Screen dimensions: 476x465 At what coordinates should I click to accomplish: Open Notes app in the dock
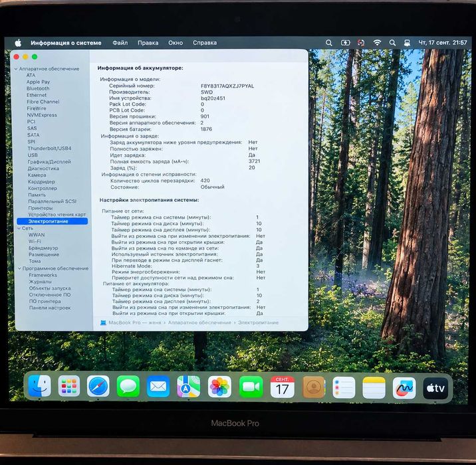(x=374, y=388)
